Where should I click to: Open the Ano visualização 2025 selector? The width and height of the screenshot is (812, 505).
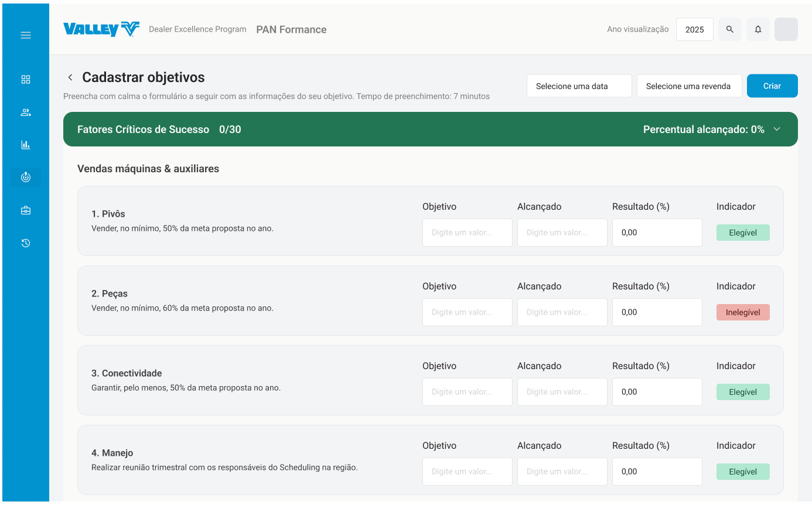pos(694,29)
